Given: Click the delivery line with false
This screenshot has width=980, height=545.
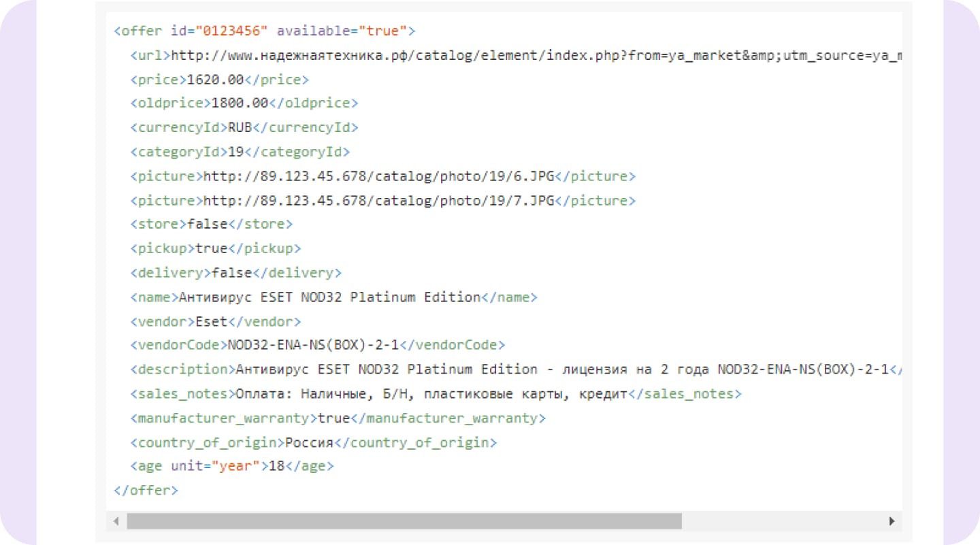Looking at the screenshot, I should click(236, 273).
